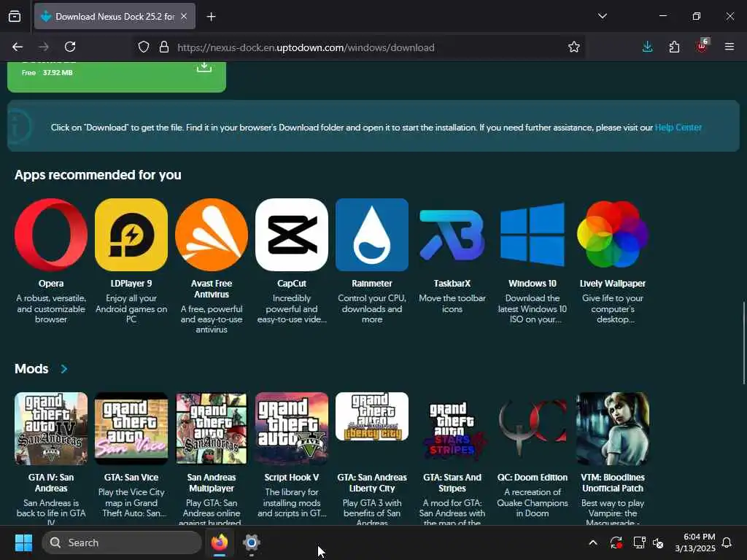
Task: Open the browser extensions icon
Action: 674,47
